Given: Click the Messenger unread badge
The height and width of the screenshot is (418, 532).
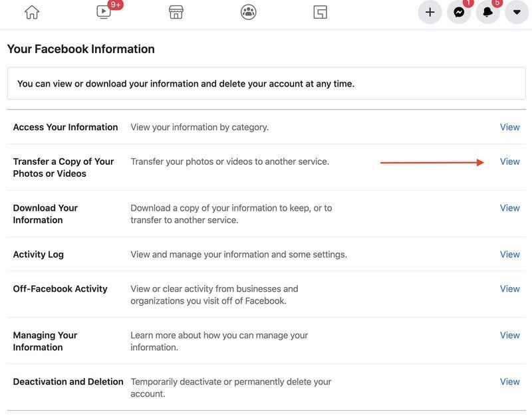Looking at the screenshot, I should pyautogui.click(x=467, y=4).
